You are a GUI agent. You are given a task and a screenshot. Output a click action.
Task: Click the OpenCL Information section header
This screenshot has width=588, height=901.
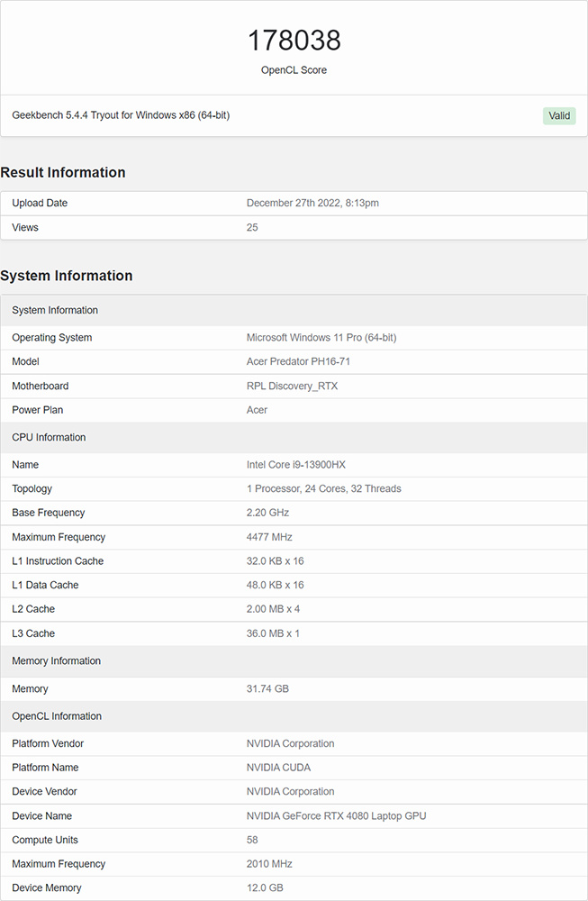(57, 717)
